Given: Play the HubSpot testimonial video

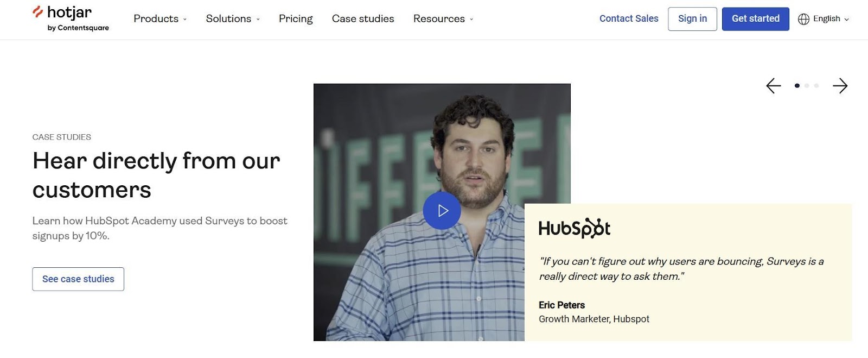Looking at the screenshot, I should coord(442,210).
